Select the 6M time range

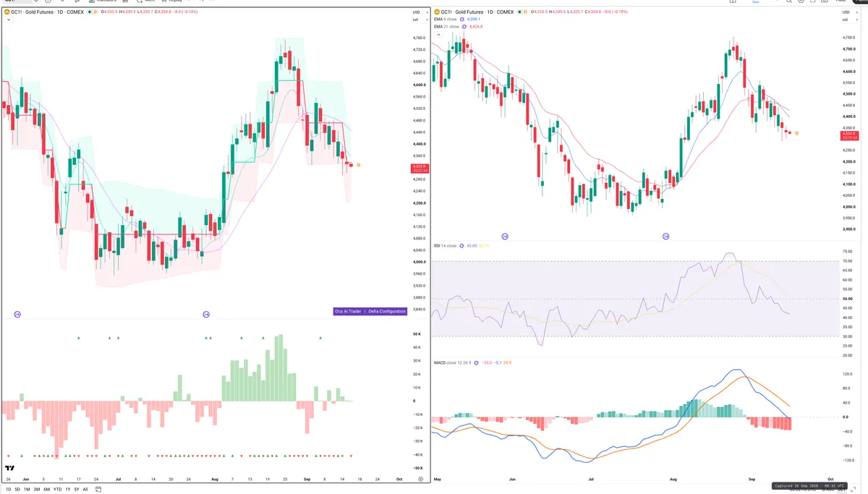pos(47,489)
